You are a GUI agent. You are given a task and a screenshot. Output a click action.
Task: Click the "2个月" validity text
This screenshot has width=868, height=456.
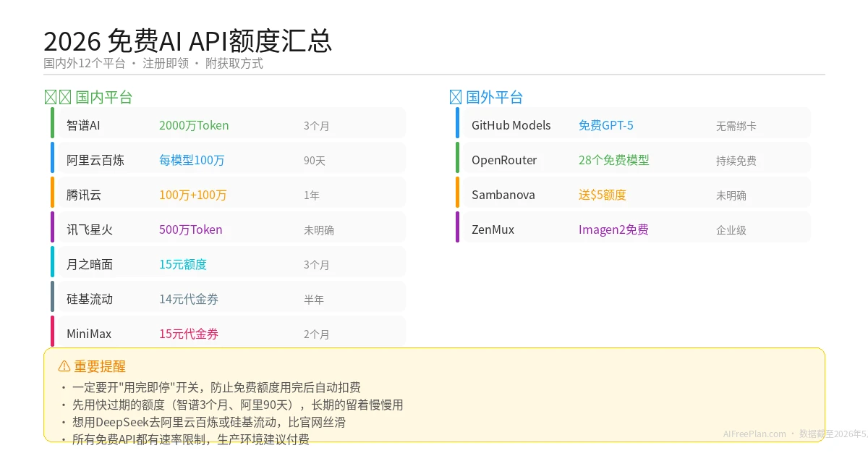pos(317,334)
